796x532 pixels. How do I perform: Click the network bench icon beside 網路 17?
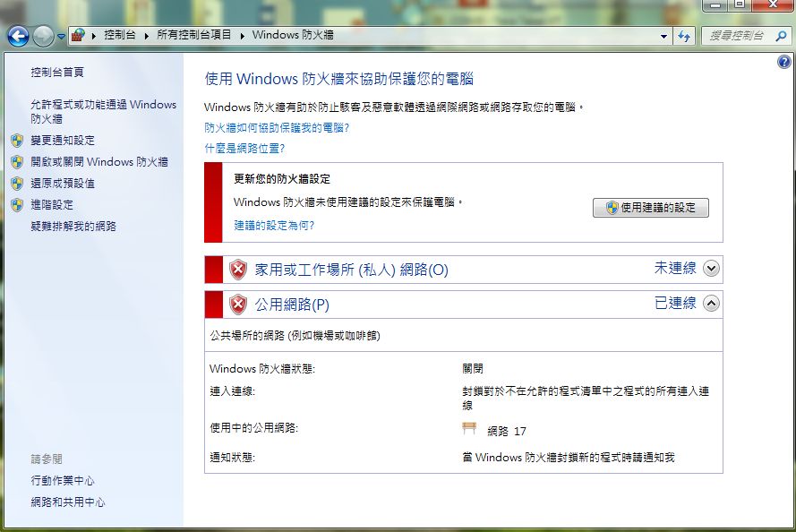[x=469, y=429]
